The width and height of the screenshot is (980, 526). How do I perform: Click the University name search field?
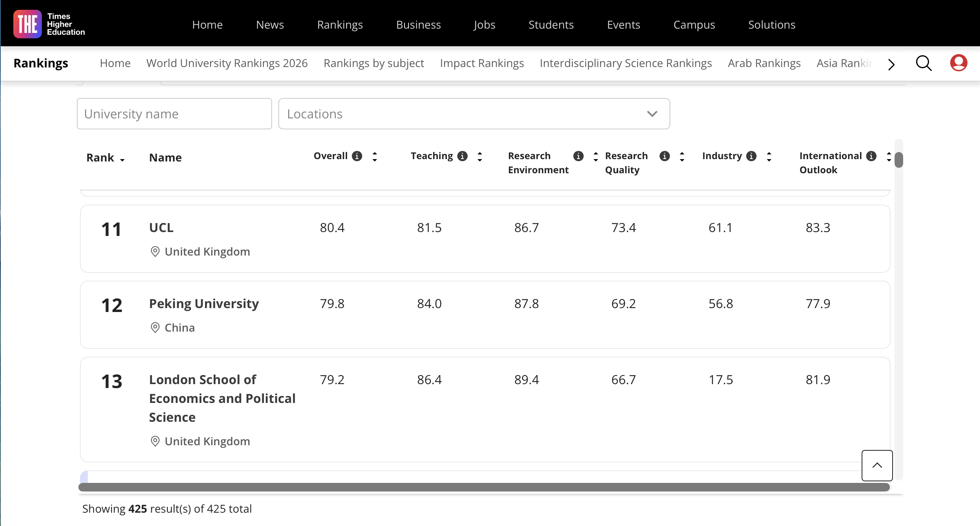(x=174, y=114)
